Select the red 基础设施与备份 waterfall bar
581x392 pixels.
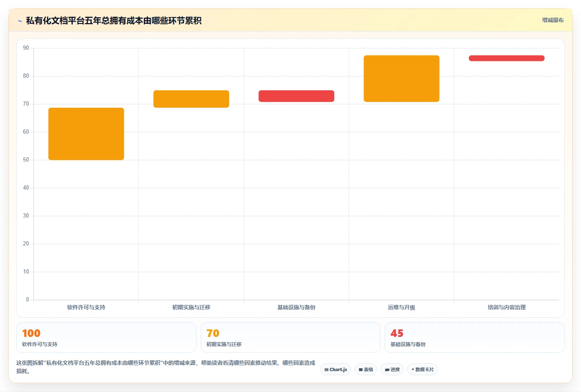click(296, 96)
